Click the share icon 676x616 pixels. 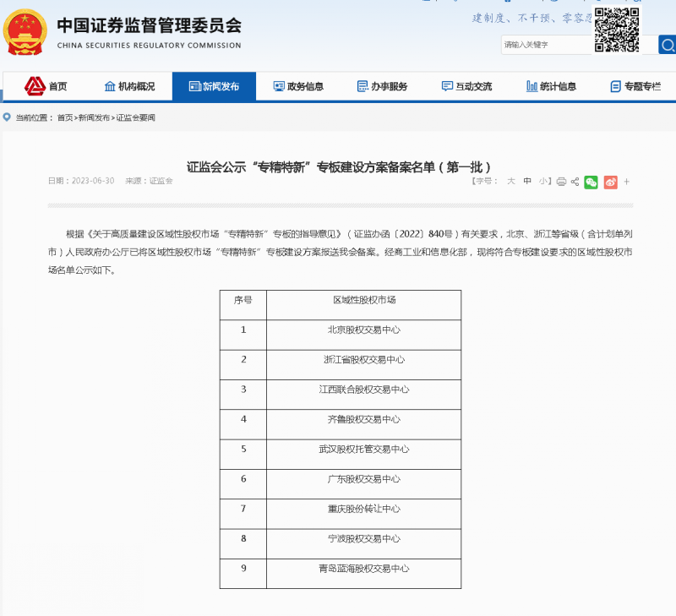click(575, 182)
